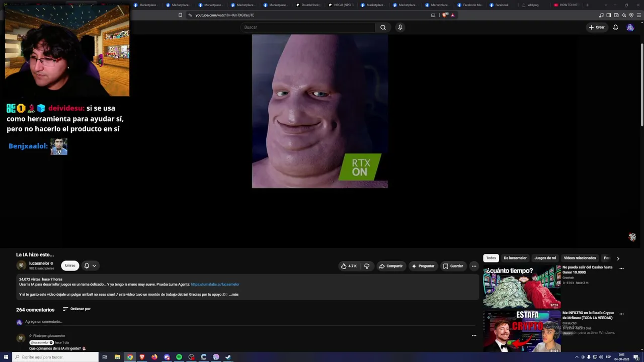Open File Explorer from the taskbar
The width and height of the screenshot is (644, 362).
point(117,357)
